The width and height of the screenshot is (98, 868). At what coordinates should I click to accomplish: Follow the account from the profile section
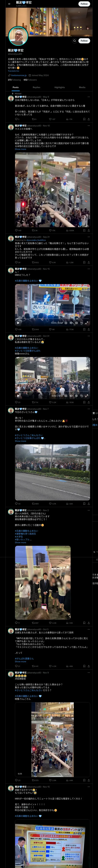pyautogui.click(x=84, y=41)
